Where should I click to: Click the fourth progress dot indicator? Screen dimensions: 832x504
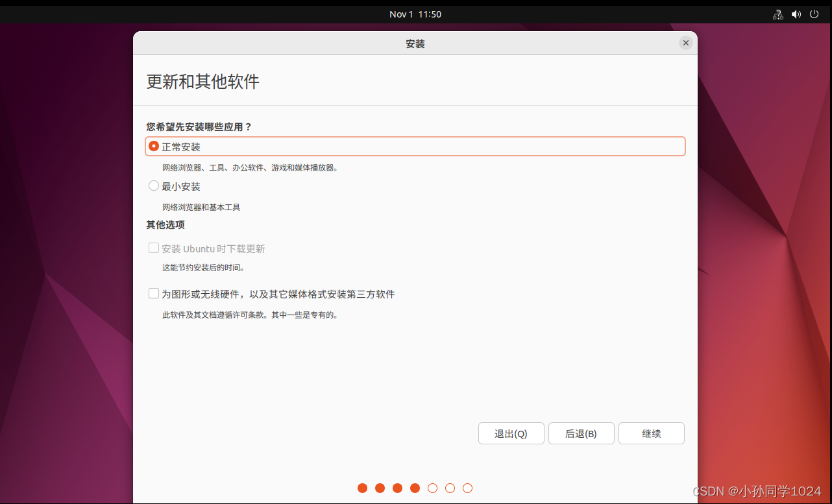click(x=415, y=488)
